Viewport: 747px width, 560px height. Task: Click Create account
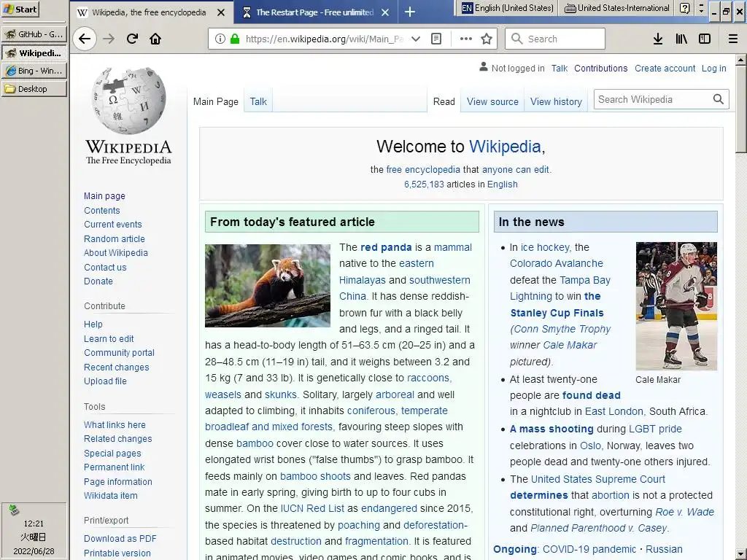click(665, 68)
